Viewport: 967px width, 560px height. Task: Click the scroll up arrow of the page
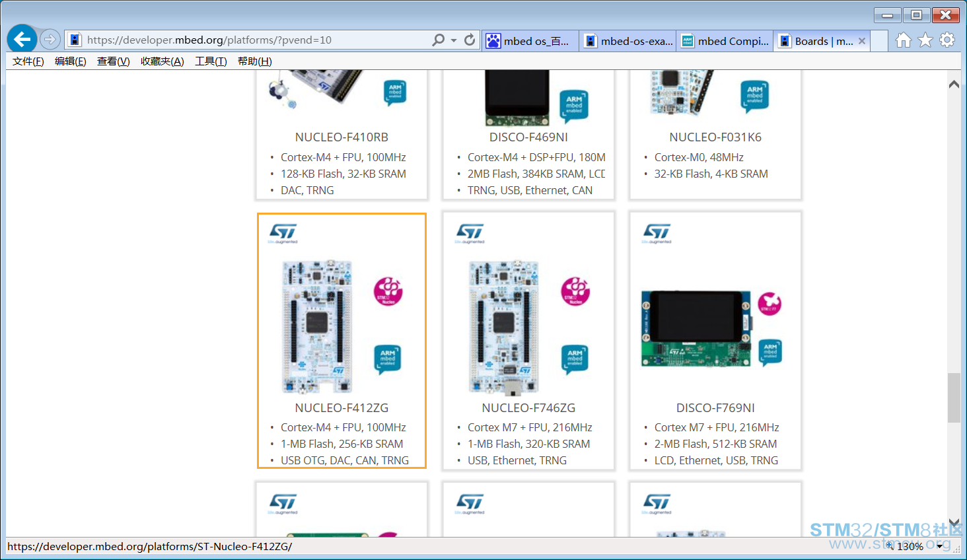(954, 84)
